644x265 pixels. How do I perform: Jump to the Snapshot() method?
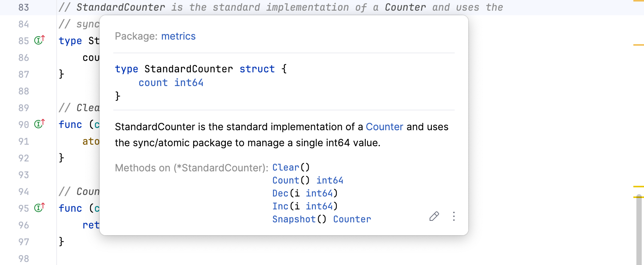pyautogui.click(x=294, y=219)
